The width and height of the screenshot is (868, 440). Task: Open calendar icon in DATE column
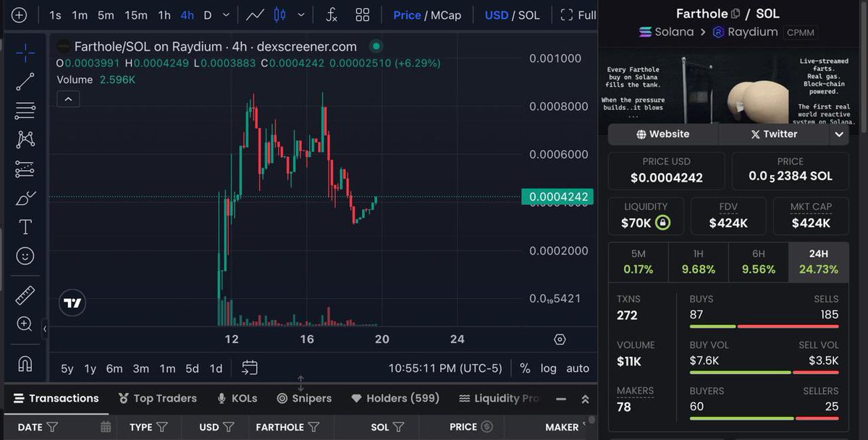pos(105,427)
